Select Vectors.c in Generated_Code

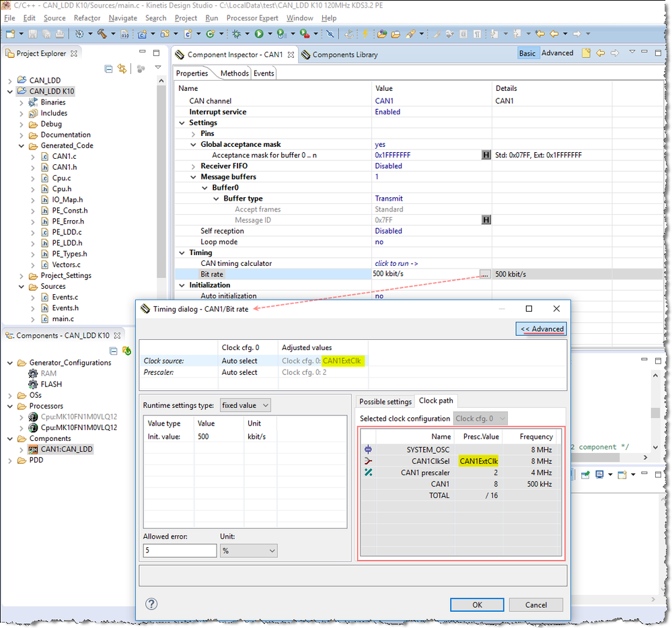tap(66, 265)
